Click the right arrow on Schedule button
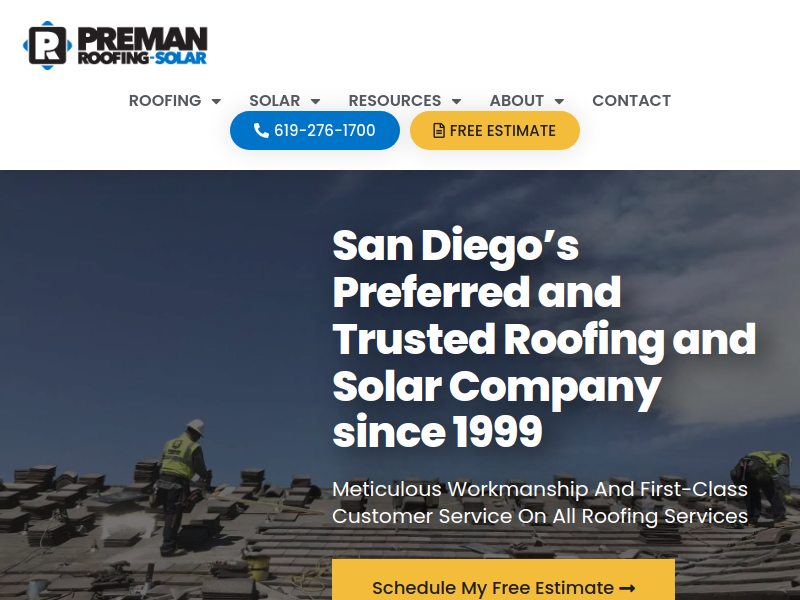Screen dimensions: 800x600 [x=628, y=588]
